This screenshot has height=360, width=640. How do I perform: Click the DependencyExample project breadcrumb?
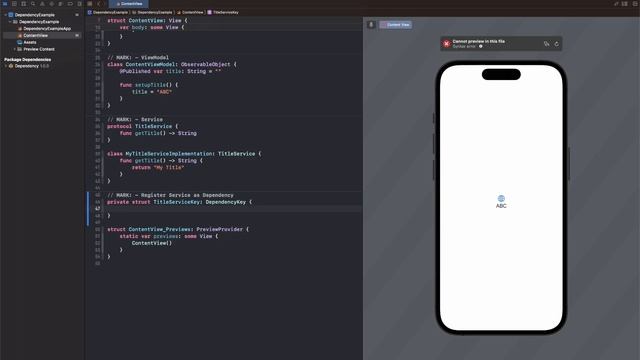click(108, 12)
